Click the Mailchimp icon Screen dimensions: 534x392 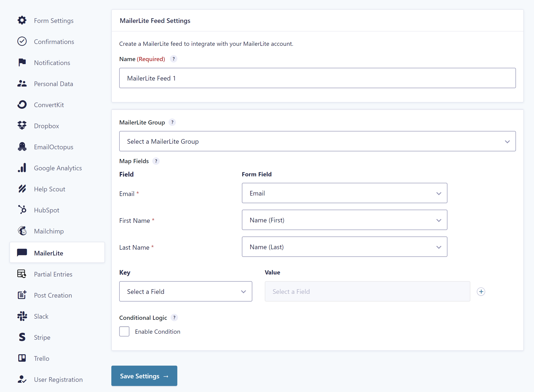[22, 231]
